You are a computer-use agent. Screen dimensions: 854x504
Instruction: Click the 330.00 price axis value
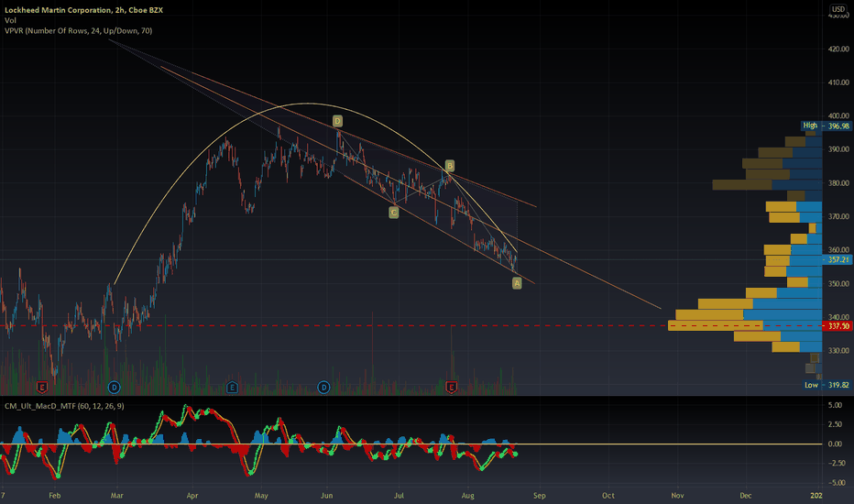click(x=838, y=350)
